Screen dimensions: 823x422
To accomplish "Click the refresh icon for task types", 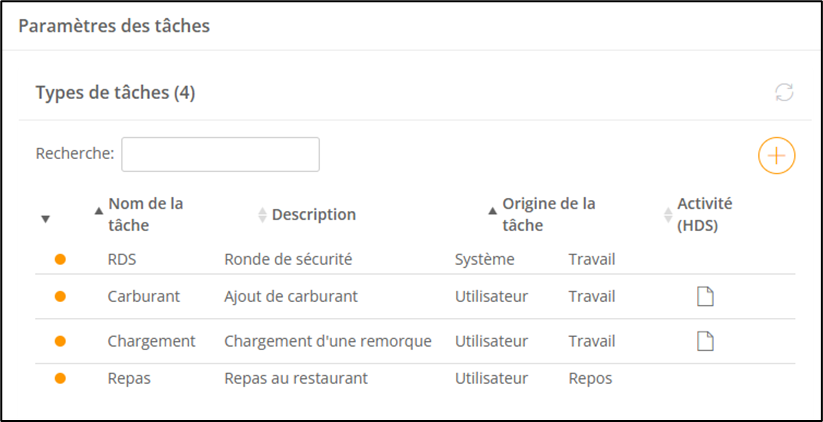I will pyautogui.click(x=784, y=93).
